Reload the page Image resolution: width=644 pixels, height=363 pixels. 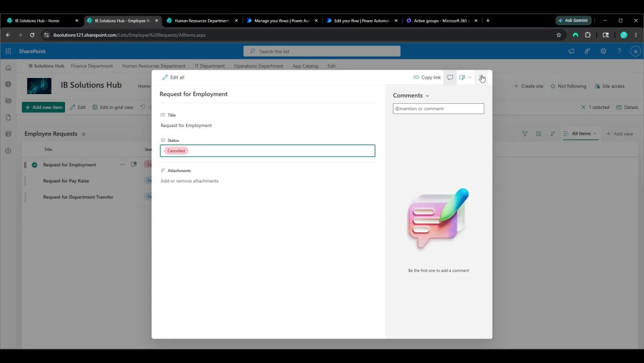32,35
